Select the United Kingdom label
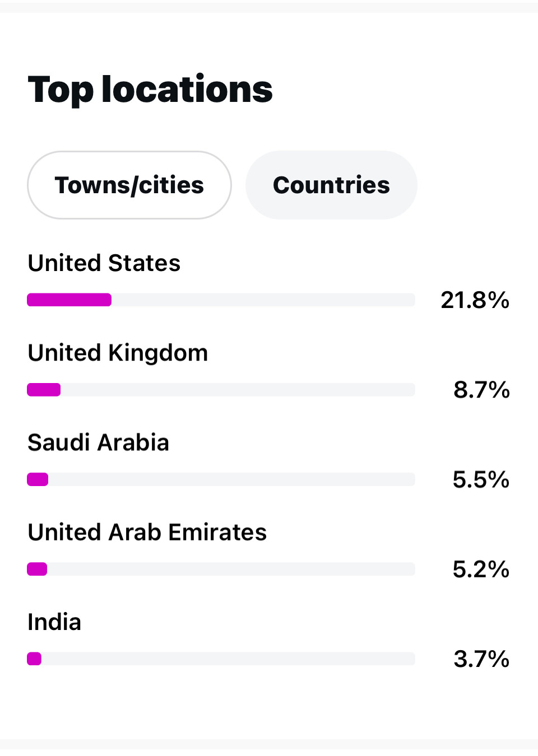538x756 pixels. click(x=118, y=353)
